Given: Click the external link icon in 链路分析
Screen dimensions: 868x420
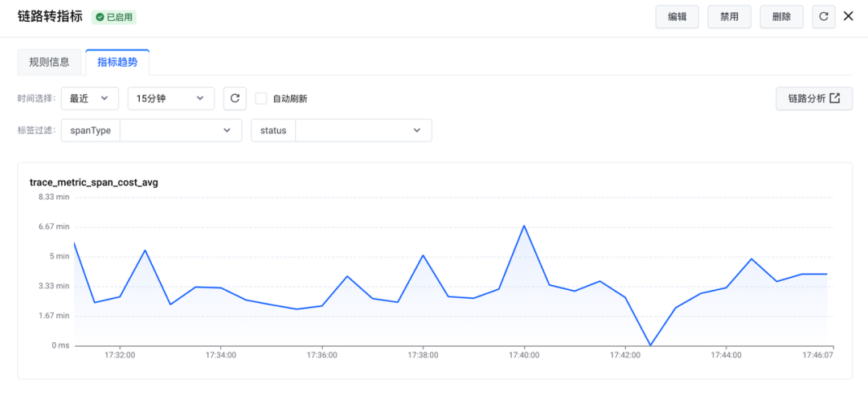Looking at the screenshot, I should [835, 99].
